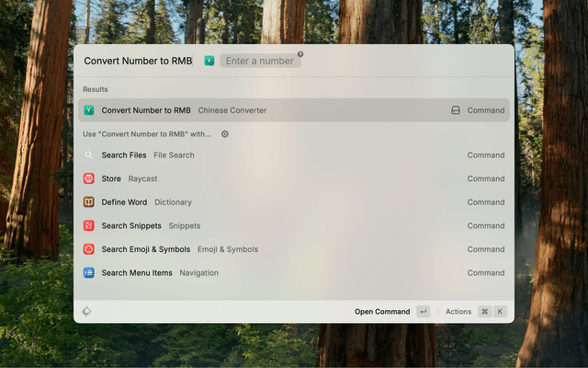Click the return key icon
Screen dimensions: 588x368
pos(424,311)
